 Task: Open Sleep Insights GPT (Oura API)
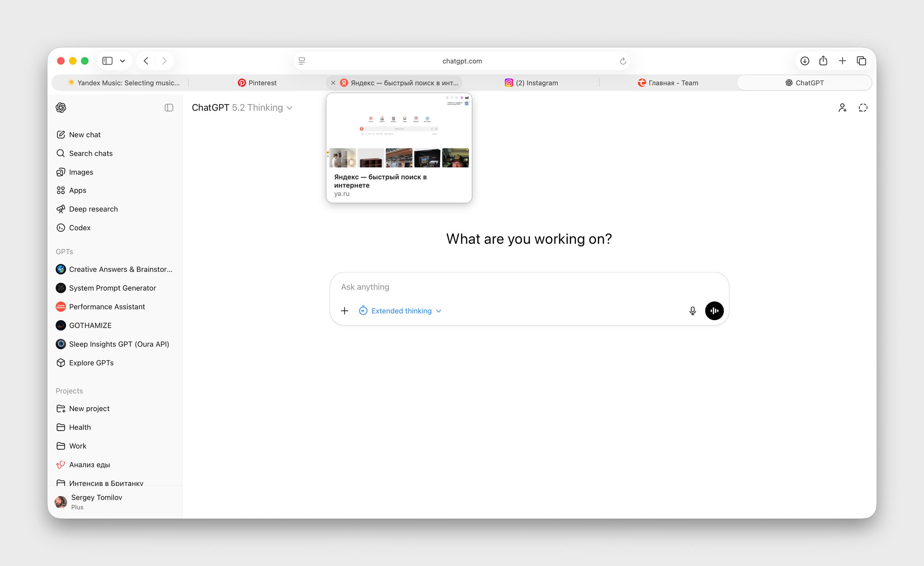pyautogui.click(x=115, y=344)
